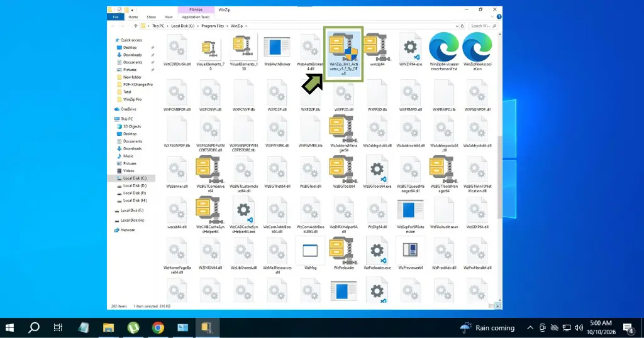The width and height of the screenshot is (644, 338).
Task: Open Videos in navigation pane
Action: tap(128, 171)
